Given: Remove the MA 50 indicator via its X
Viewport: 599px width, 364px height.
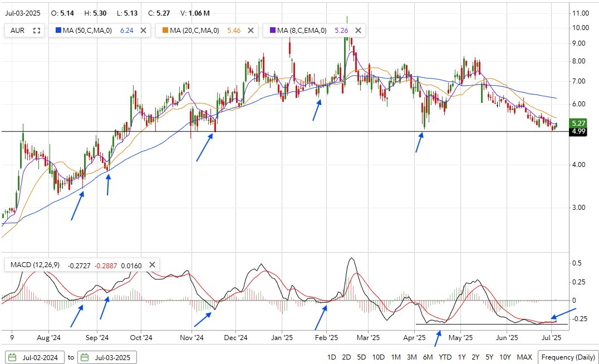Looking at the screenshot, I should pyautogui.click(x=143, y=31).
